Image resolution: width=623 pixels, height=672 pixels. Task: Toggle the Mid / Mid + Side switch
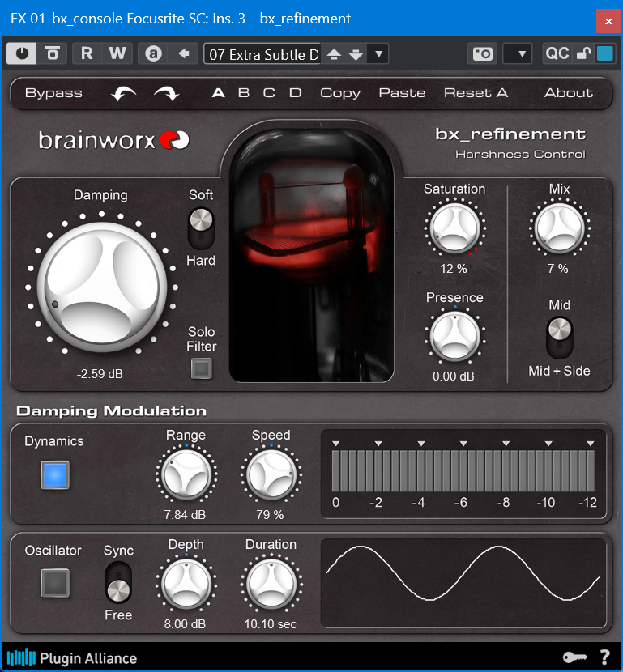pyautogui.click(x=560, y=338)
